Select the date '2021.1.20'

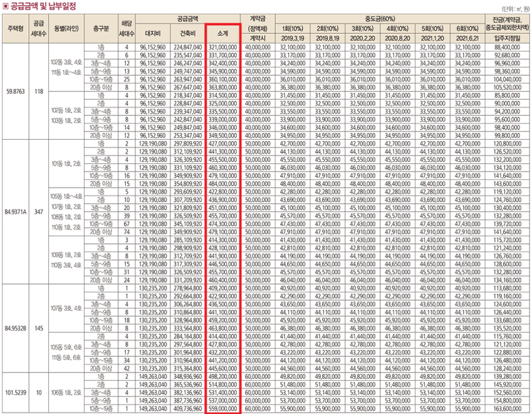coord(432,39)
